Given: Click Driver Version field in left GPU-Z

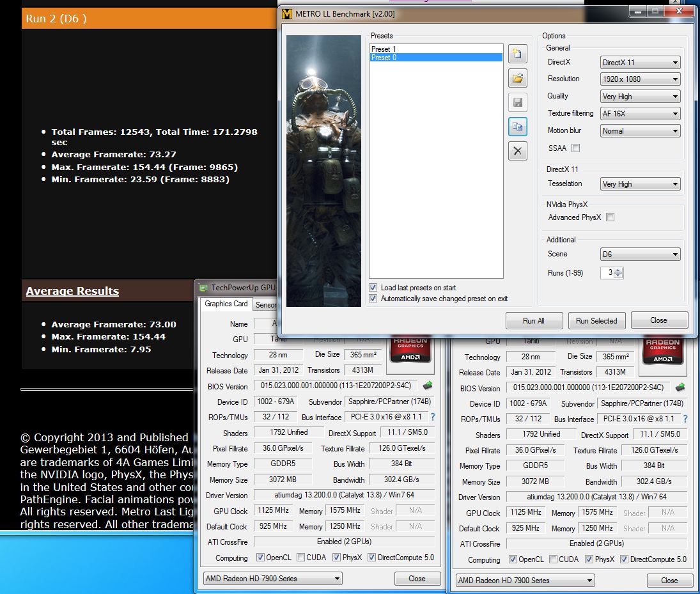Looking at the screenshot, I should pos(344,495).
